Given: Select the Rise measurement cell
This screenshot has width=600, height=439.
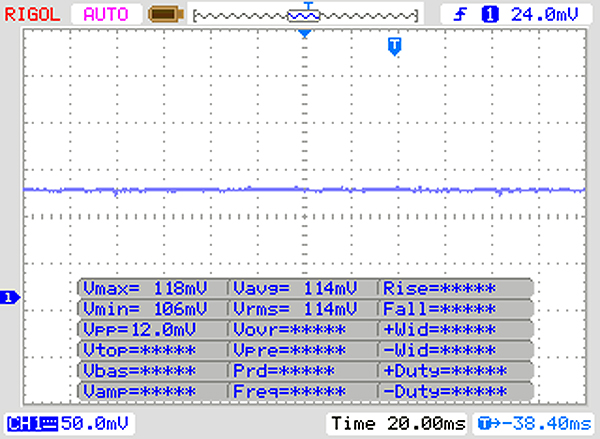Looking at the screenshot, I should point(455,288).
